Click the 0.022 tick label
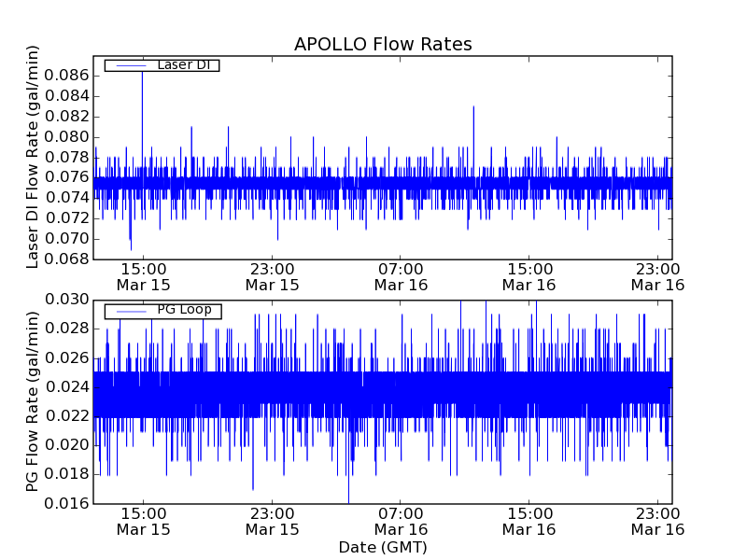This screenshot has height=560, width=747. coord(66,415)
